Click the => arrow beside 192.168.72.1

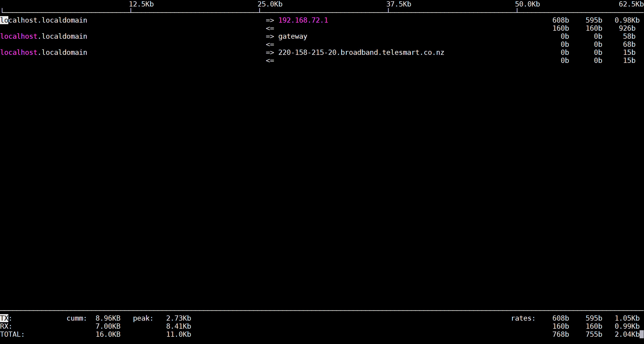click(270, 20)
